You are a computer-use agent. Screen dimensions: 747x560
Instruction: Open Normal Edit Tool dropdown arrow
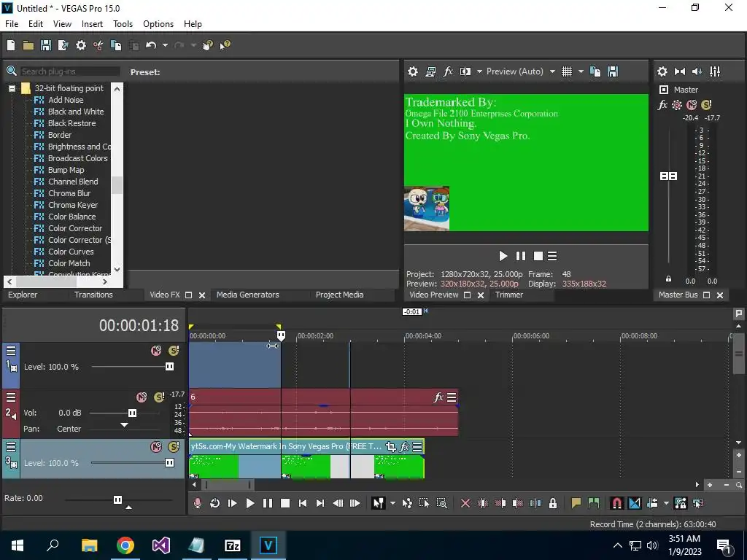click(392, 503)
